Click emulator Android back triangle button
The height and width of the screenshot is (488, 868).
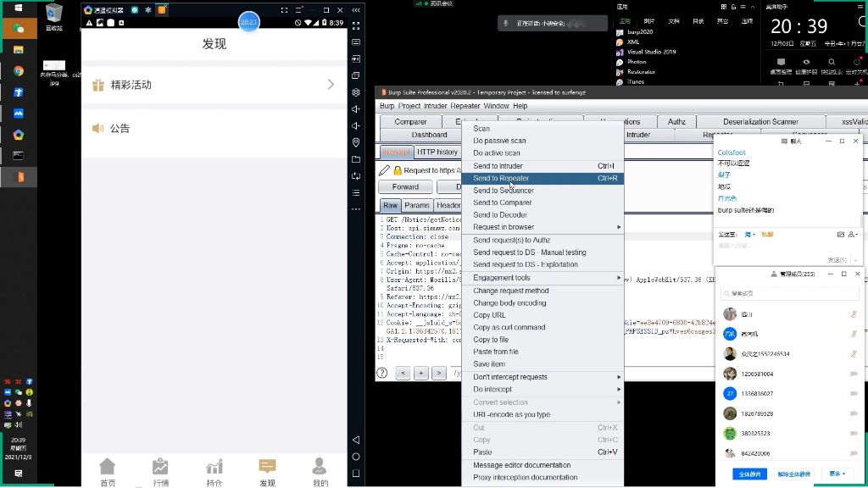(x=356, y=440)
